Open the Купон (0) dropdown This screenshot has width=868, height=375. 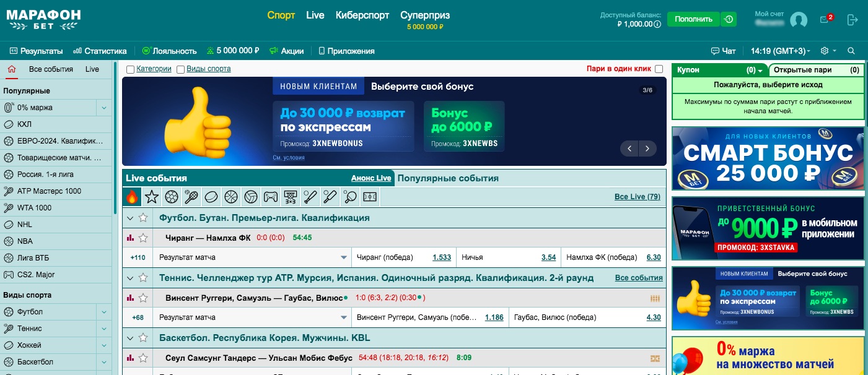[720, 70]
